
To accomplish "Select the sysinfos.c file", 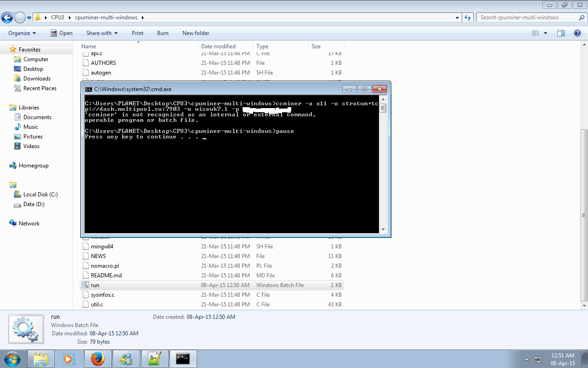I will [102, 295].
